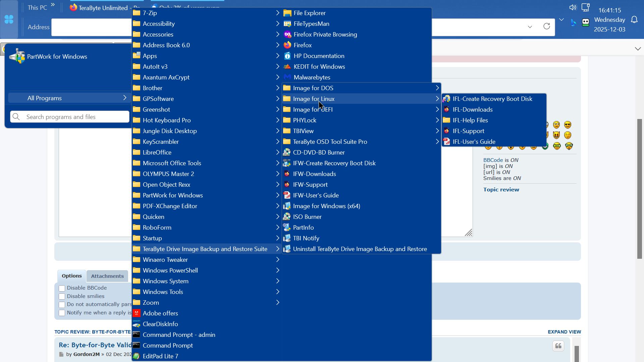The image size is (644, 362).
Task: Switch to the Options tab
Action: [x=72, y=276]
